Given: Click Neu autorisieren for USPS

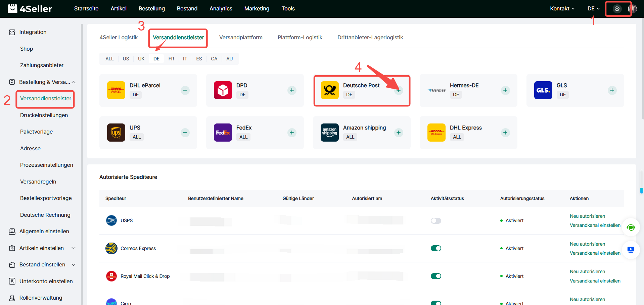Looking at the screenshot, I should pos(587,216).
